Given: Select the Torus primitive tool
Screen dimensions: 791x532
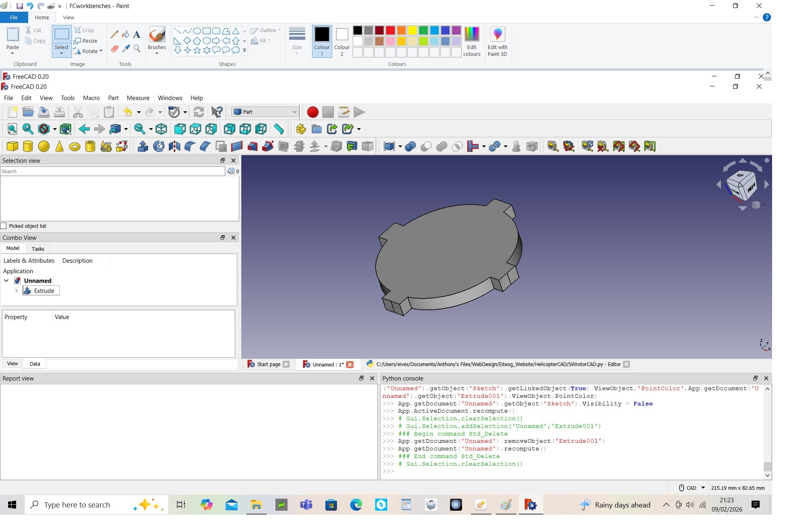Looking at the screenshot, I should click(74, 146).
